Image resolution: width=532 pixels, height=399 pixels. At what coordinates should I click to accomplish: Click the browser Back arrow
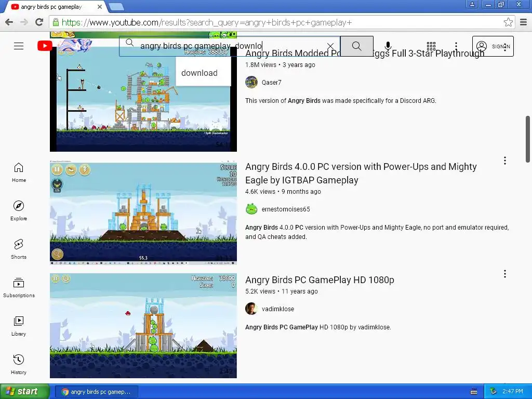click(9, 22)
